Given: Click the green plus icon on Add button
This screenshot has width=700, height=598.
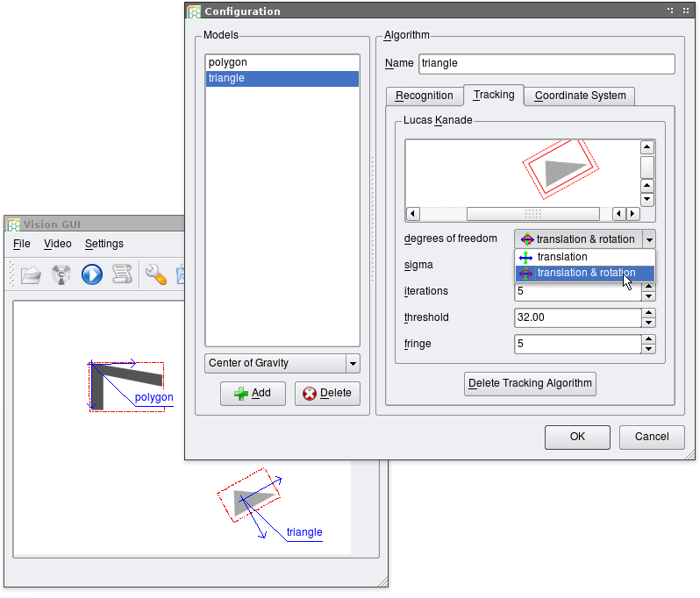Looking at the screenshot, I should point(241,393).
